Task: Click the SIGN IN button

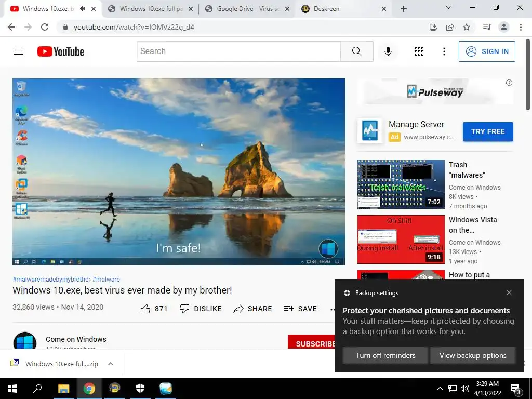Action: point(487,51)
